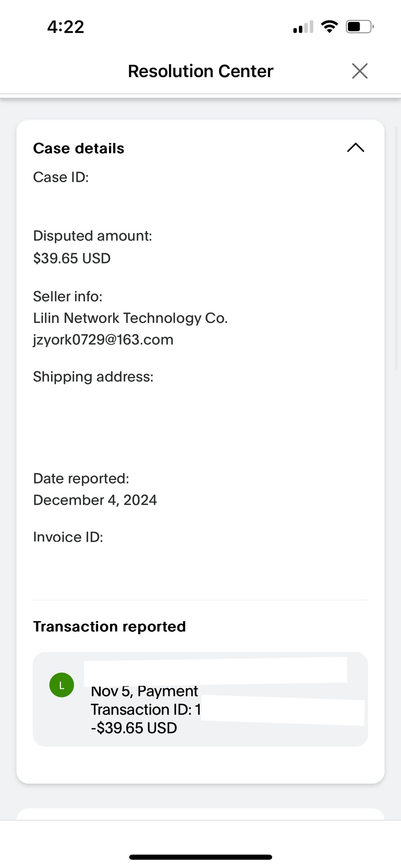Select the seller email jzyork0729@163.com
The width and height of the screenshot is (401, 868).
(x=103, y=340)
